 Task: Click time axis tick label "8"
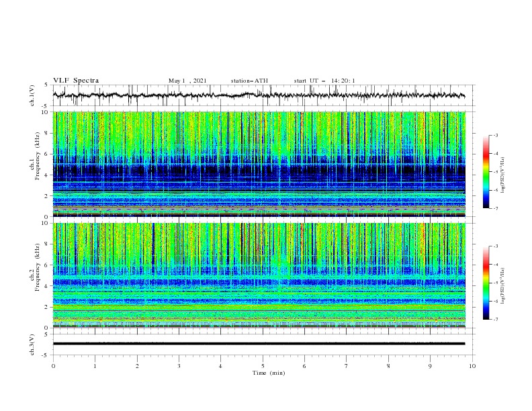pos(388,366)
